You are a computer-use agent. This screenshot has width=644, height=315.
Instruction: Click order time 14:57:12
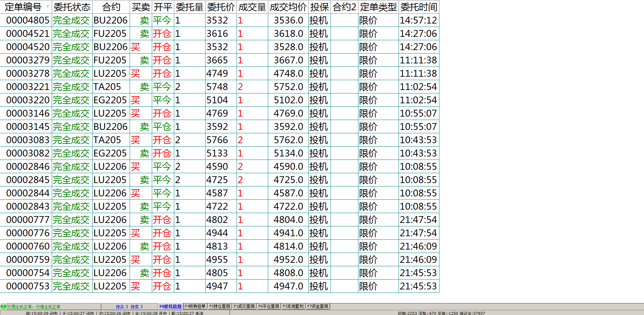click(418, 20)
